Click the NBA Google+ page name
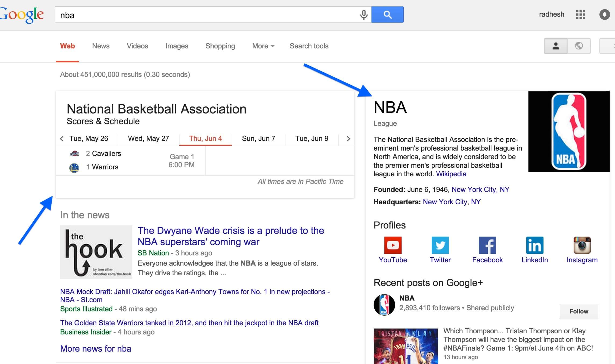This screenshot has height=364, width=615. click(407, 298)
